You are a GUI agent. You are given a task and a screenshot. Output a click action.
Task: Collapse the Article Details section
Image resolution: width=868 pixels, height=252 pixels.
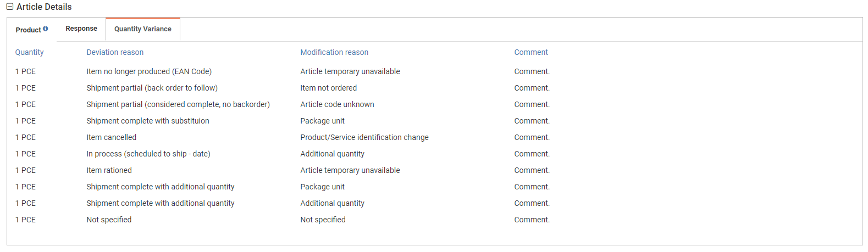tap(10, 7)
